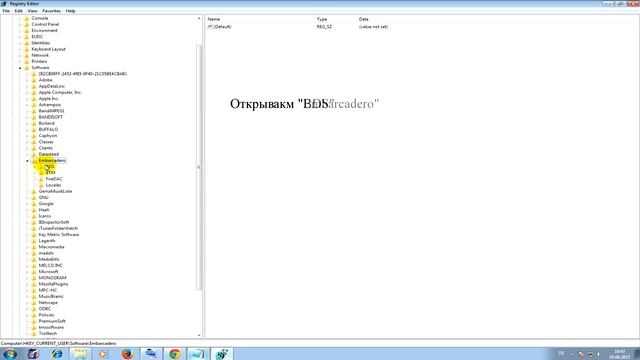This screenshot has width=640, height=360.
Task: Collapse the Software key
Action: (x=20, y=68)
